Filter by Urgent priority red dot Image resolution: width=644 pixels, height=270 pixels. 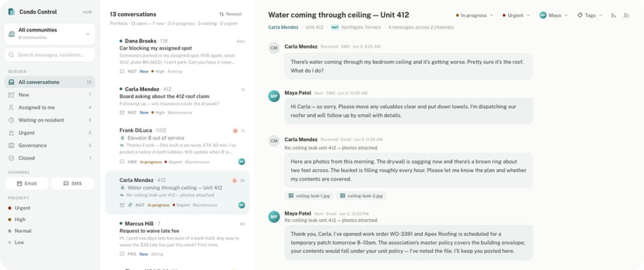[x=9, y=208]
